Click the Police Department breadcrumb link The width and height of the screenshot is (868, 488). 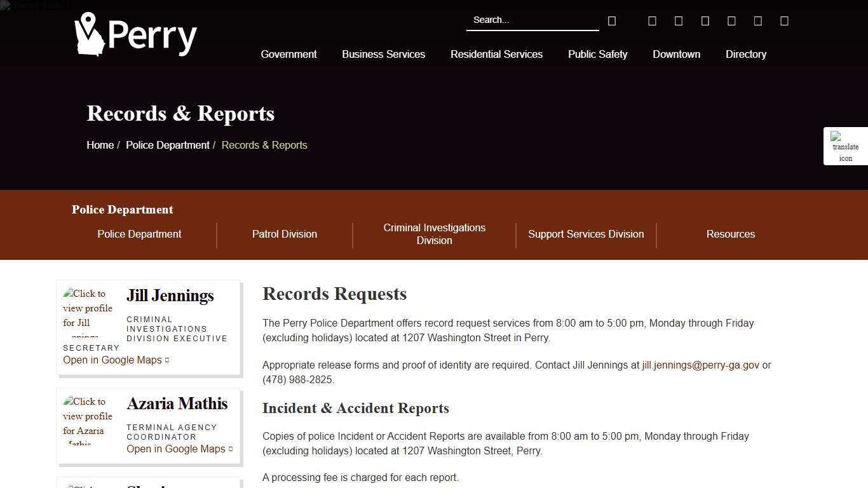tap(167, 145)
